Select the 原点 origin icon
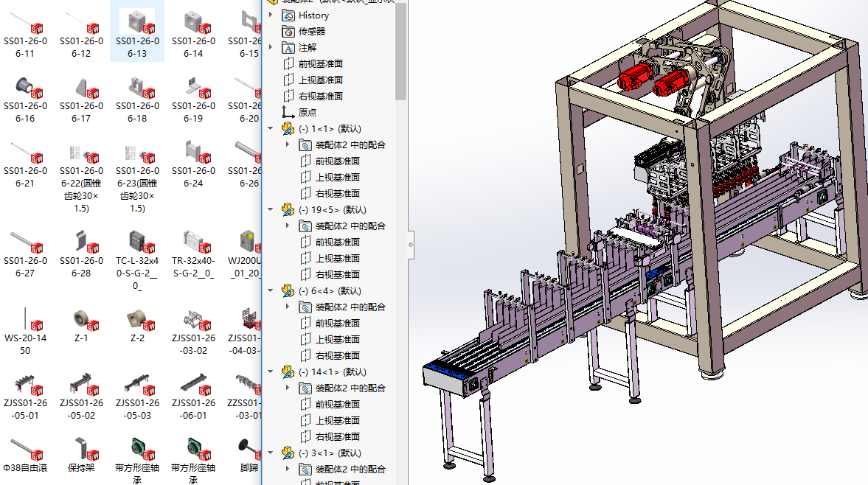Viewport: 868px width, 485px height. click(288, 112)
